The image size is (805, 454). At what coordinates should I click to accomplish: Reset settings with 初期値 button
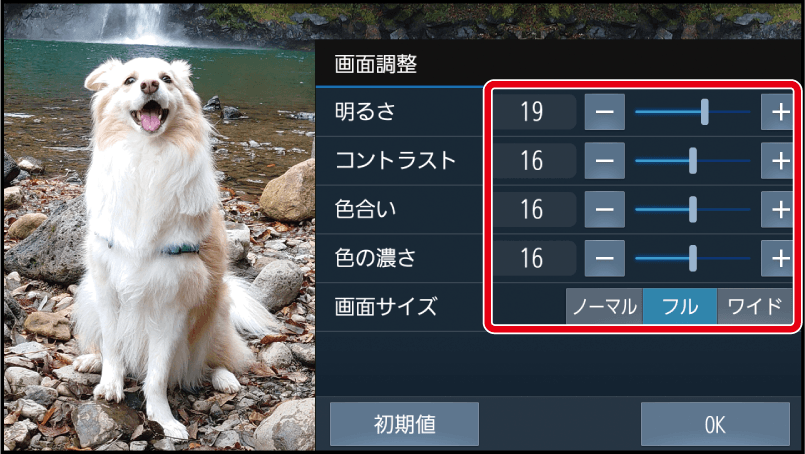pos(405,424)
